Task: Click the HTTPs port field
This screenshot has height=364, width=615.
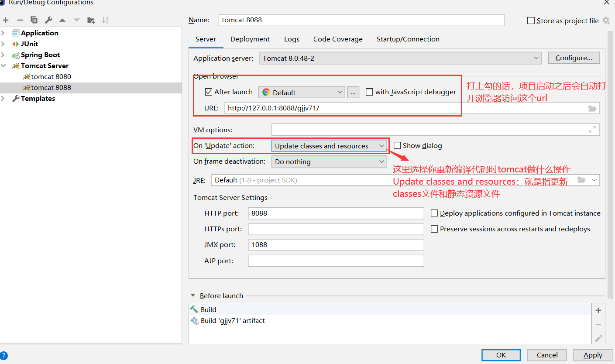Action: point(336,229)
